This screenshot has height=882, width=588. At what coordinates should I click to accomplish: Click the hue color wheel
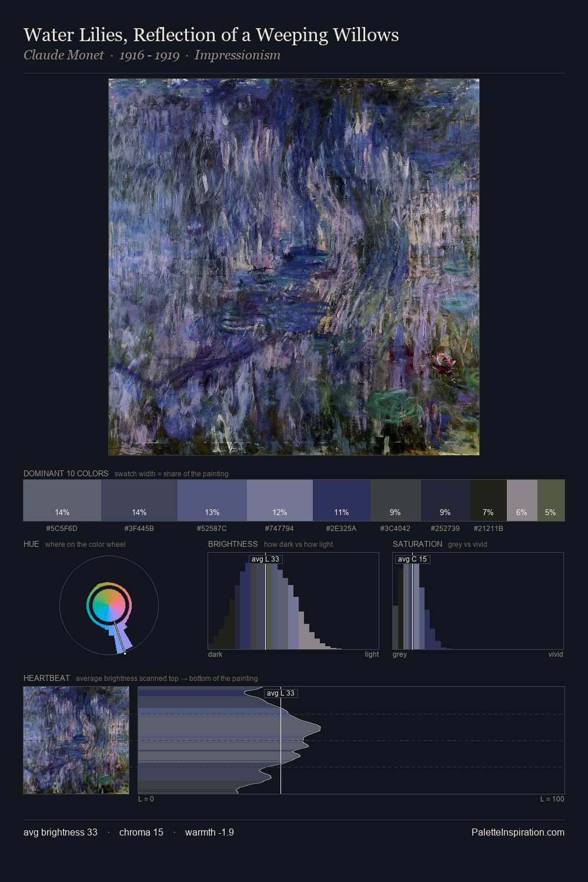click(109, 605)
